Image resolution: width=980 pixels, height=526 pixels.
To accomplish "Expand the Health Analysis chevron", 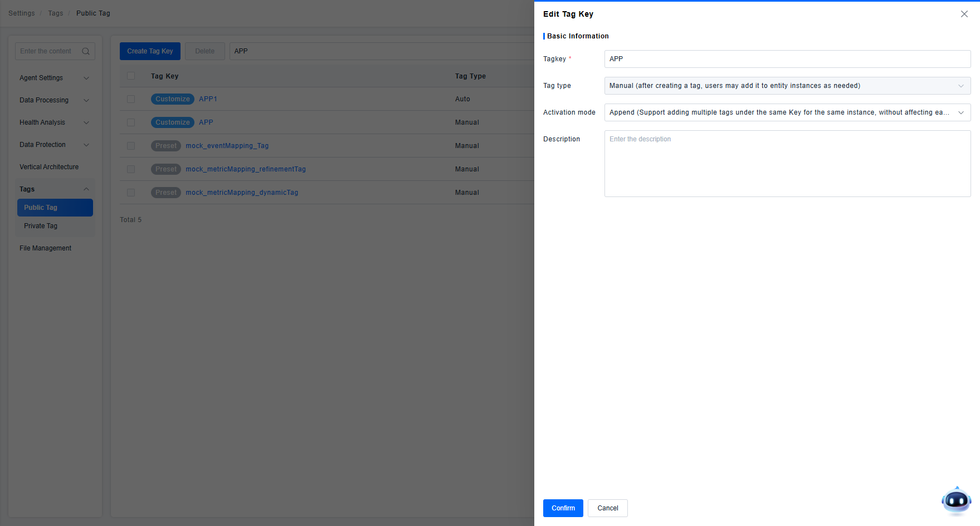I will [86, 122].
